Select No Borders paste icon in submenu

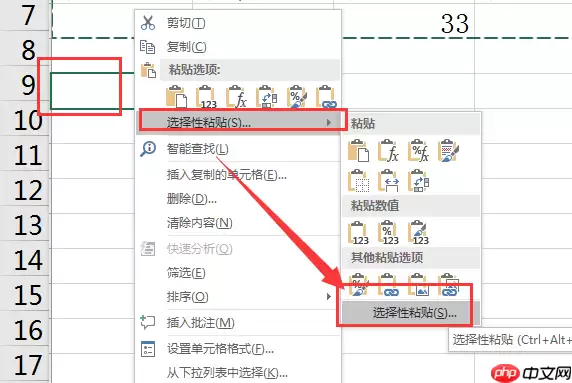[358, 181]
